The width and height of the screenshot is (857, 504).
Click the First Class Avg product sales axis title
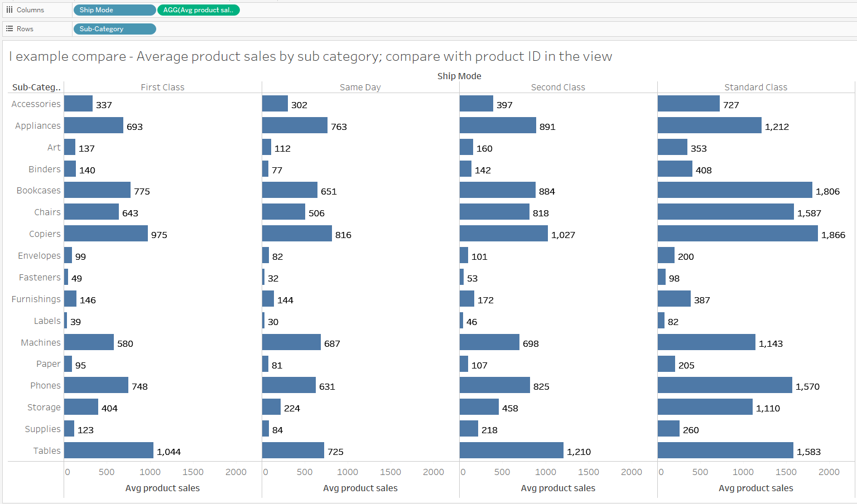click(x=162, y=488)
